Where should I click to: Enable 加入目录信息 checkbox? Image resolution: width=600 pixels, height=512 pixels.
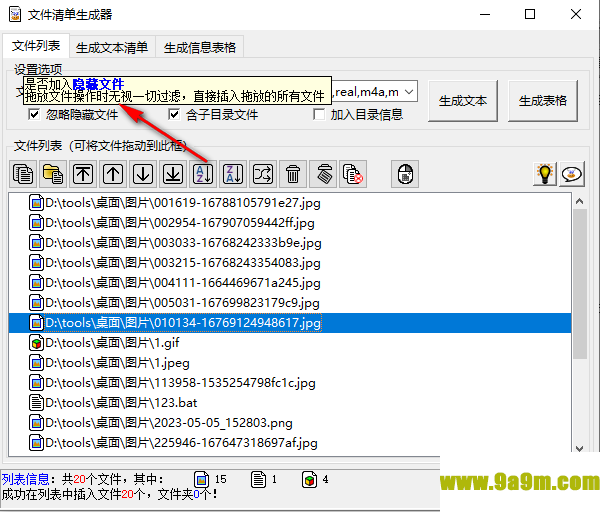pyautogui.click(x=319, y=114)
